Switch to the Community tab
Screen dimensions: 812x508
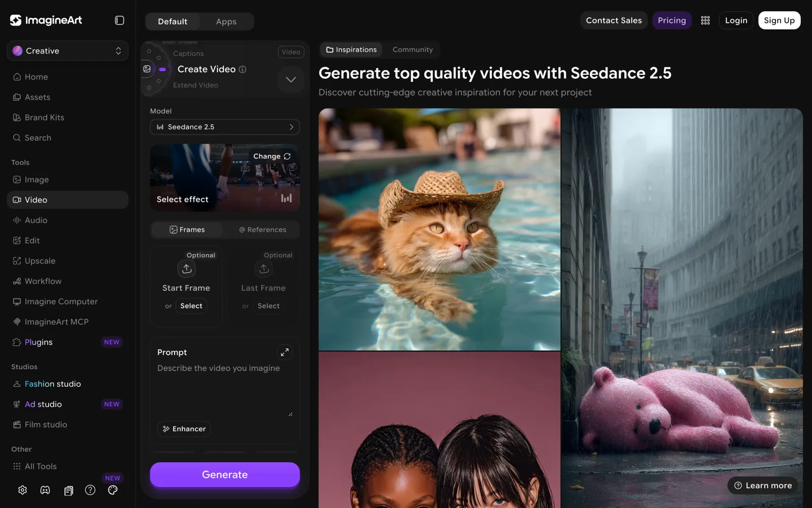pos(413,50)
